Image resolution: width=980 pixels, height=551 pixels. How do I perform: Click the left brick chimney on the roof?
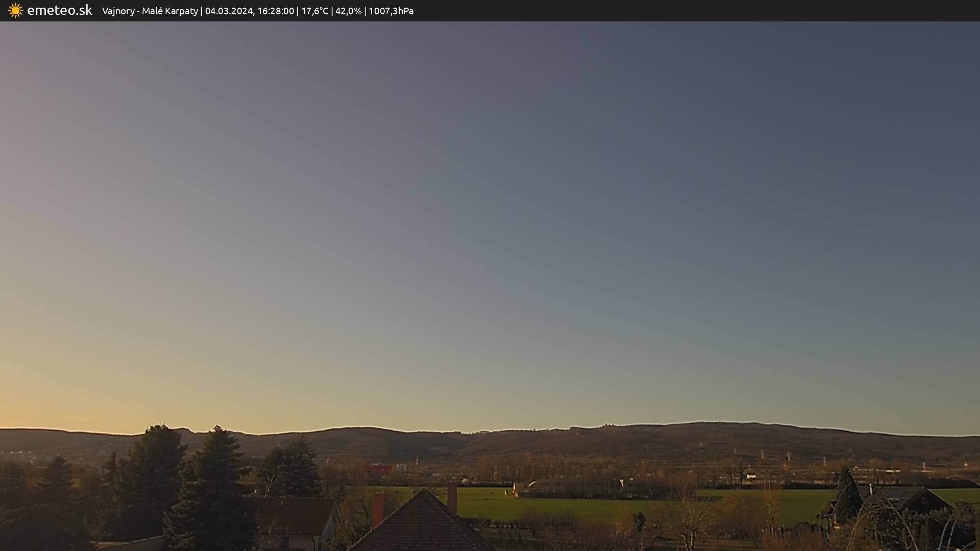click(378, 509)
